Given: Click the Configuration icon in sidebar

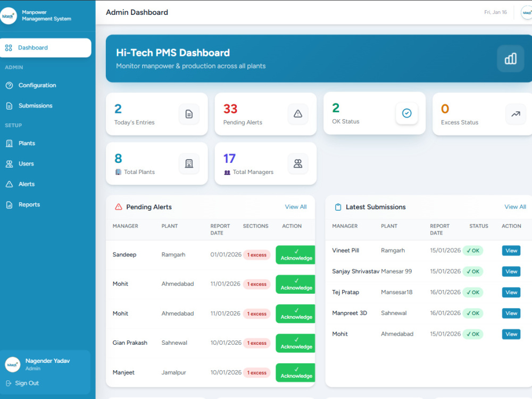Looking at the screenshot, I should pos(10,86).
